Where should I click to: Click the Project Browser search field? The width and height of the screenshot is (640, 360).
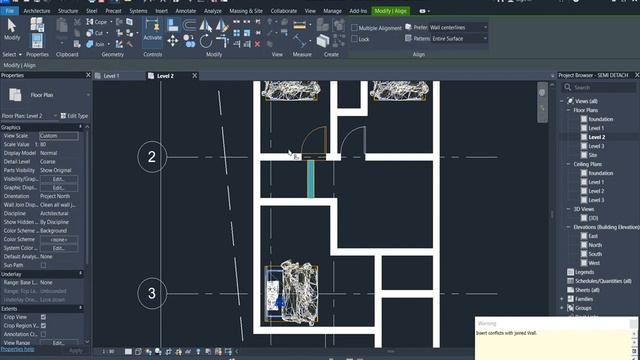coord(599,87)
